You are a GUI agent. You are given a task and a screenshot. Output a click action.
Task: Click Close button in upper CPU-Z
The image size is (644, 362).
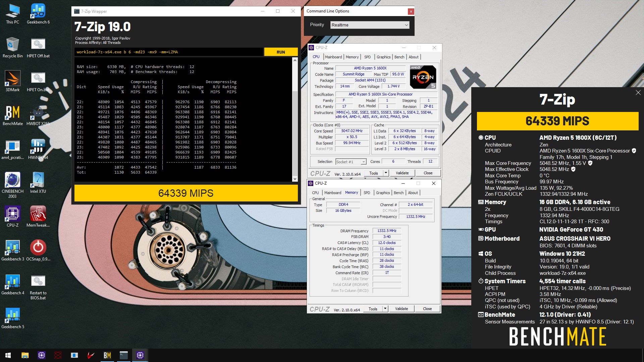click(428, 173)
